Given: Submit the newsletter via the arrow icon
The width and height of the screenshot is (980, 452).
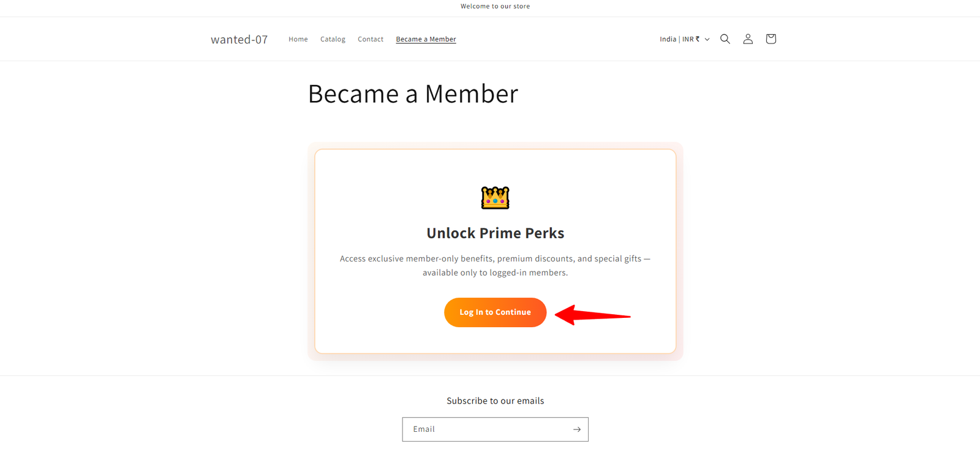Looking at the screenshot, I should click(576, 429).
